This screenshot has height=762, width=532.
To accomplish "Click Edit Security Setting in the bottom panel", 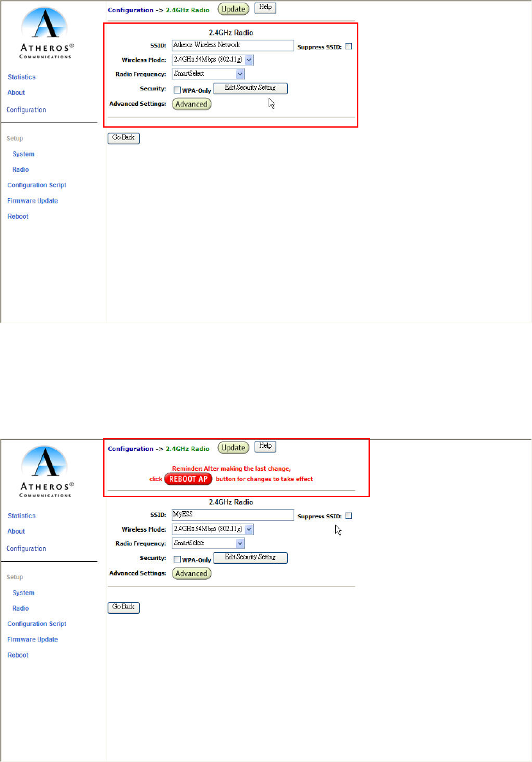I will coord(251,558).
